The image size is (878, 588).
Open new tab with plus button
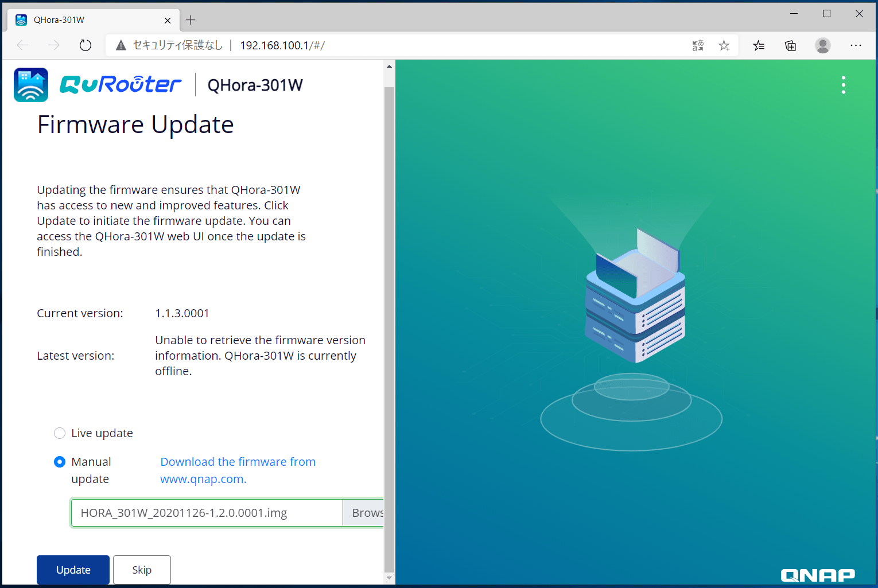(191, 20)
